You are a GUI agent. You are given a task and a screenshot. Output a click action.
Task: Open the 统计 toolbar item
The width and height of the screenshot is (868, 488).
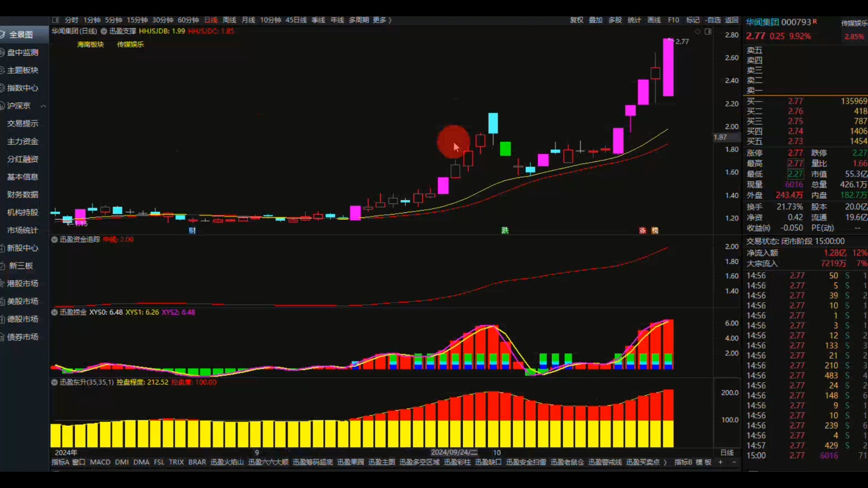(634, 20)
